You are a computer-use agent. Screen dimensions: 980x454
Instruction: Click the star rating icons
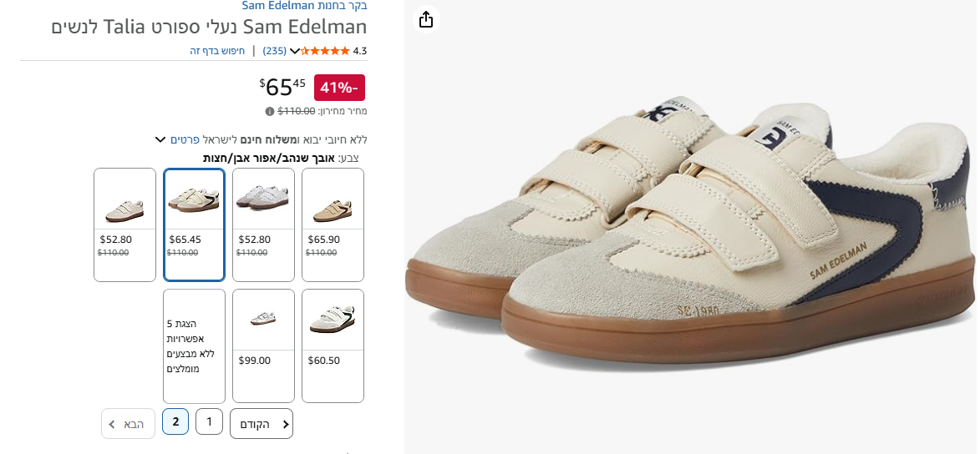[x=325, y=51]
